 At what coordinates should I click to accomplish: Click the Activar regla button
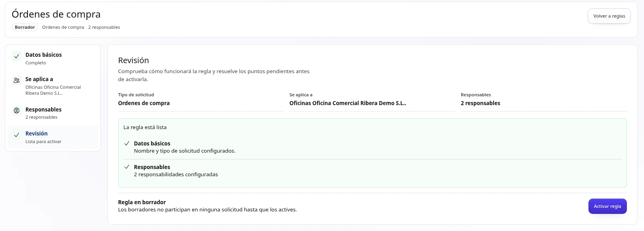pos(607,206)
